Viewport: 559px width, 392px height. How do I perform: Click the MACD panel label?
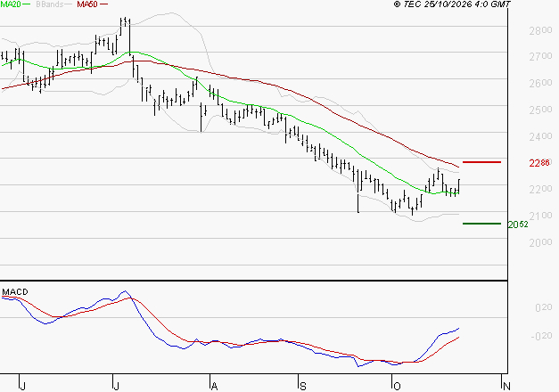(15, 292)
